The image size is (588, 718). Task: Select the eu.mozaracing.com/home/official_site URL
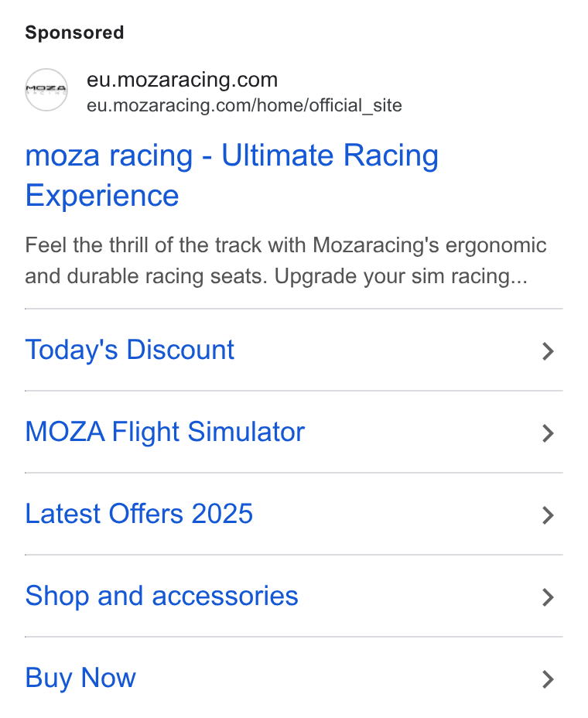pyautogui.click(x=244, y=105)
